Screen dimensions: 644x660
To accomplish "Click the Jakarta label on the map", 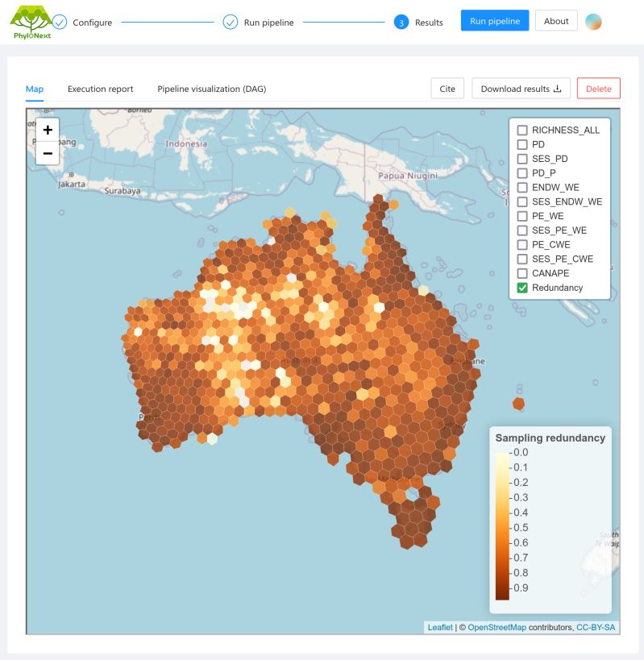I will (72, 184).
